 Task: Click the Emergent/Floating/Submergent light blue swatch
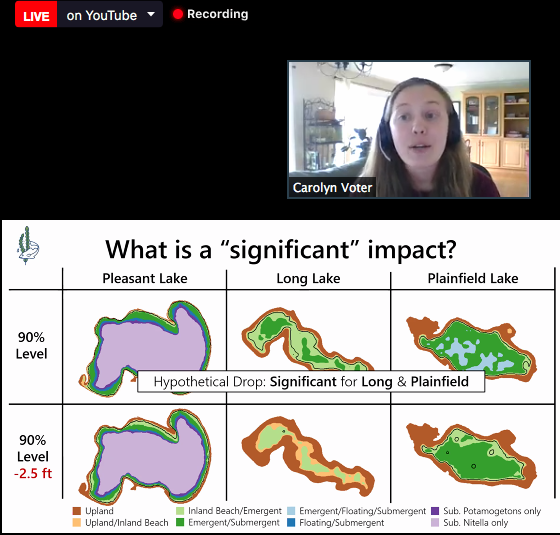tap(291, 511)
